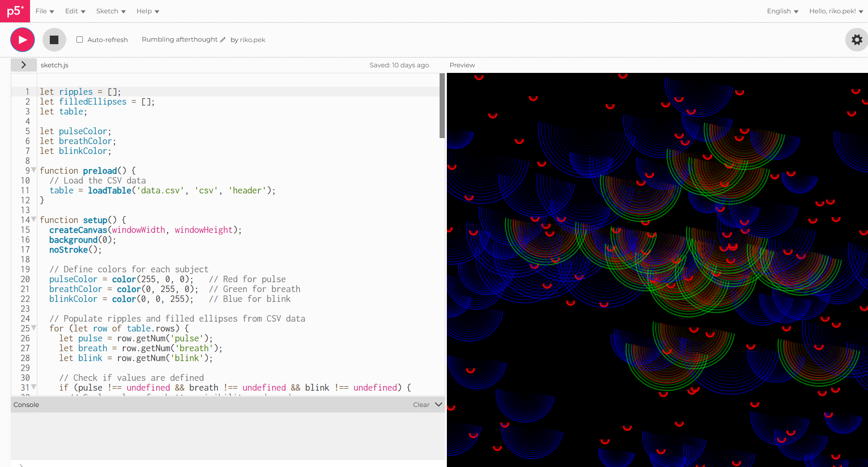
Task: Click the Preview panel label
Action: click(462, 65)
